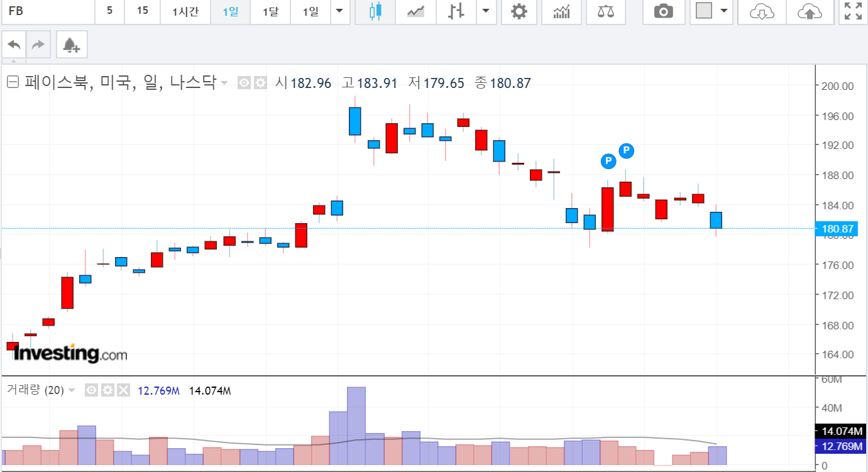This screenshot has width=868, height=472.
Task: Click the 176.00 price axis label
Action: click(838, 265)
